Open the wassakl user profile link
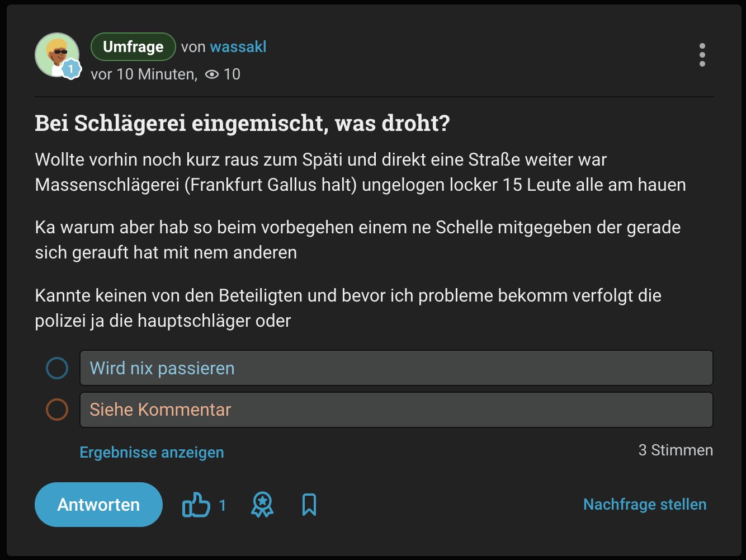Image resolution: width=746 pixels, height=560 pixels. point(238,47)
